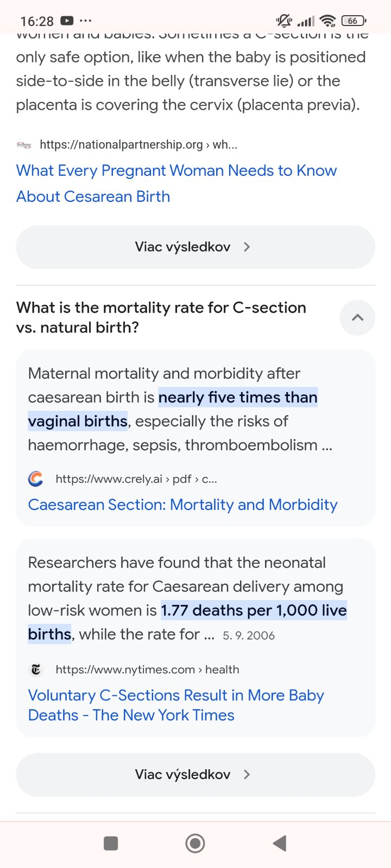Tap the YouTube icon in status bar
This screenshot has height=868, width=391.
(x=67, y=21)
